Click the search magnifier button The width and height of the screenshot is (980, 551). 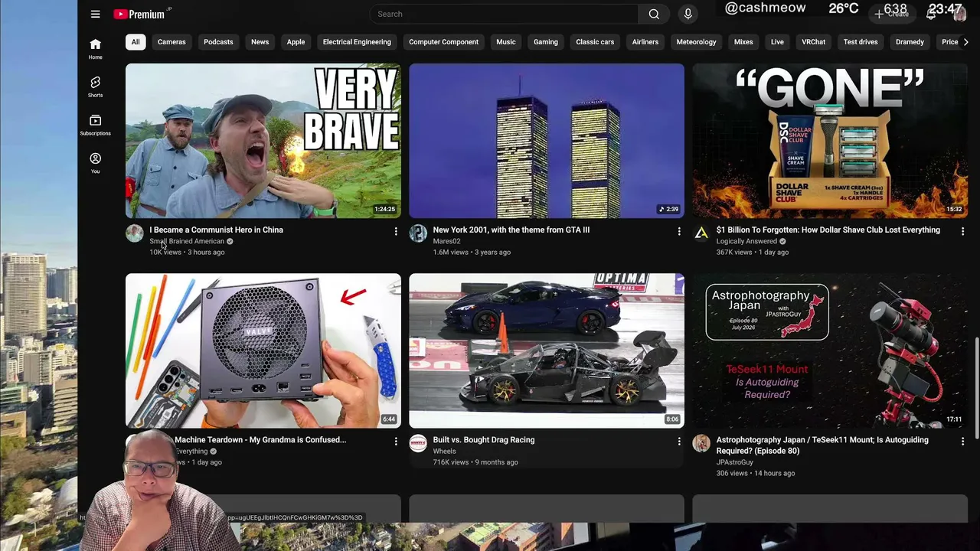654,14
